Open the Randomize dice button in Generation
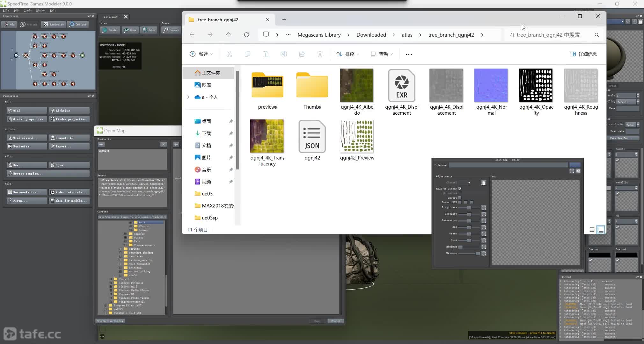The height and width of the screenshot is (344, 644). (54, 24)
